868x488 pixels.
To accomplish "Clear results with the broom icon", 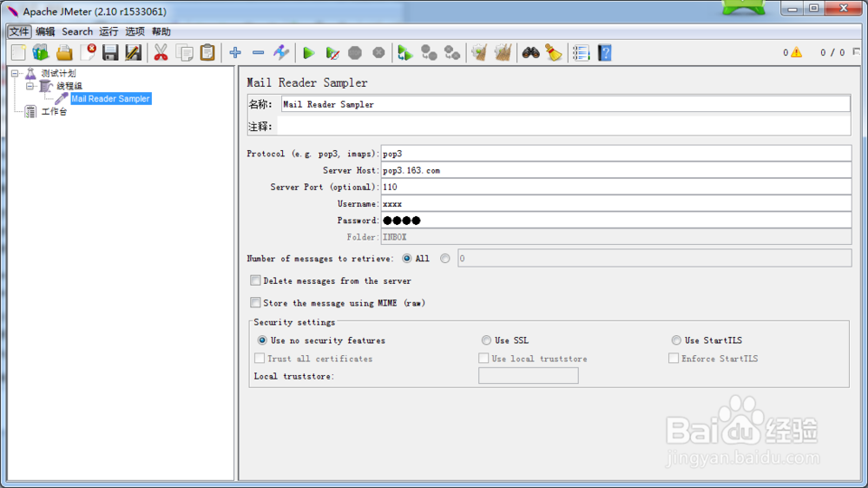I will 479,53.
